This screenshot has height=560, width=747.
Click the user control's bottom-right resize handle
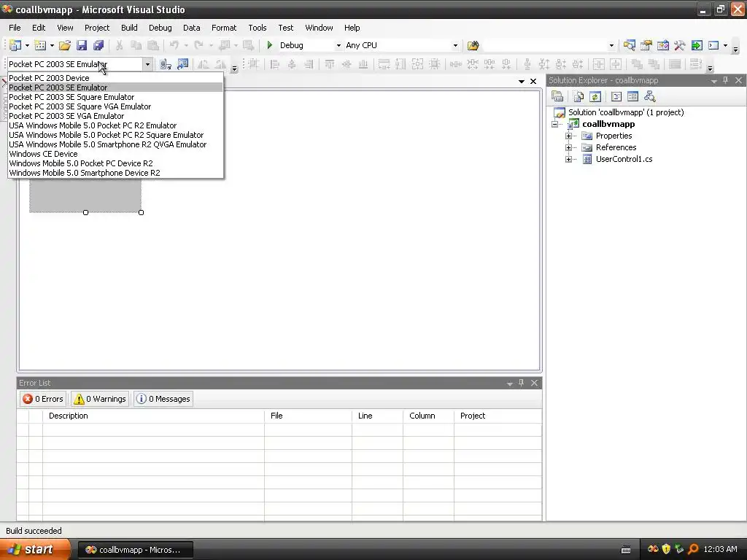[141, 212]
